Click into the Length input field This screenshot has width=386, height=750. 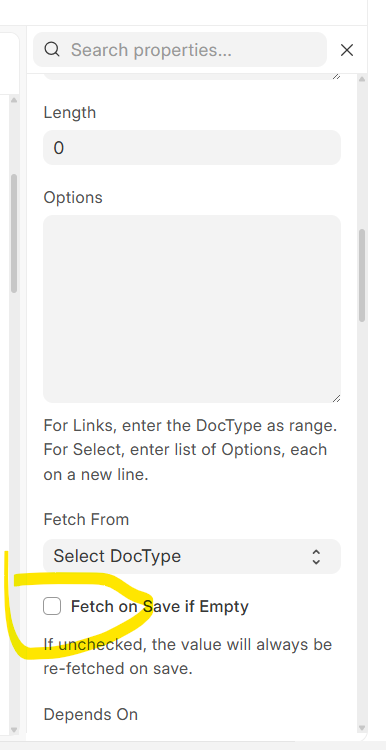point(192,148)
